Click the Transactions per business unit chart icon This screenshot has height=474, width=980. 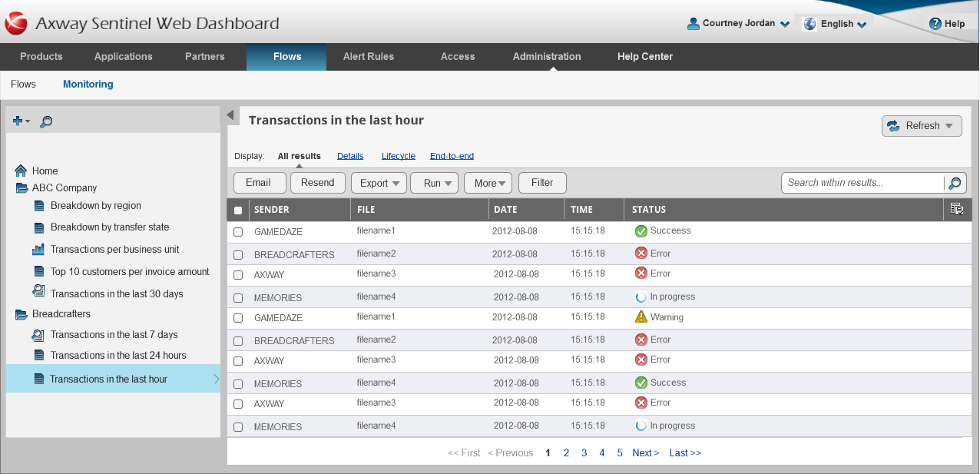point(38,250)
